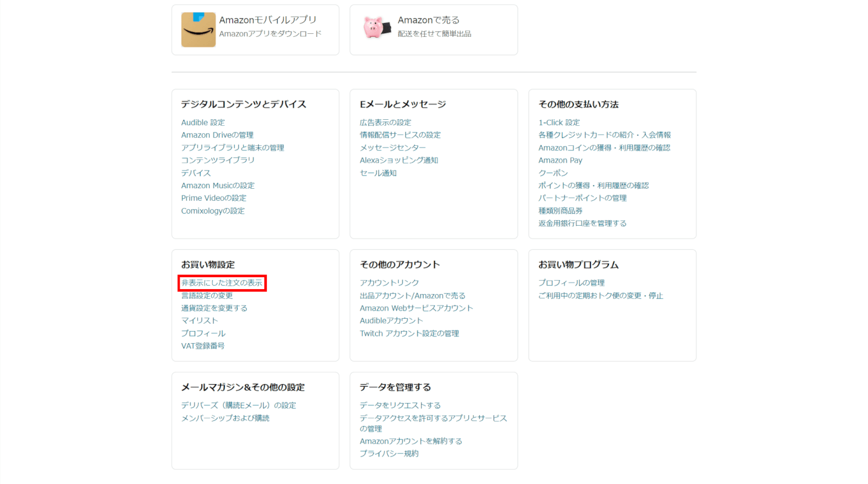This screenshot has height=484, width=868.
Task: Click the デジタルコンテンツとデバイス heading
Action: (x=244, y=104)
